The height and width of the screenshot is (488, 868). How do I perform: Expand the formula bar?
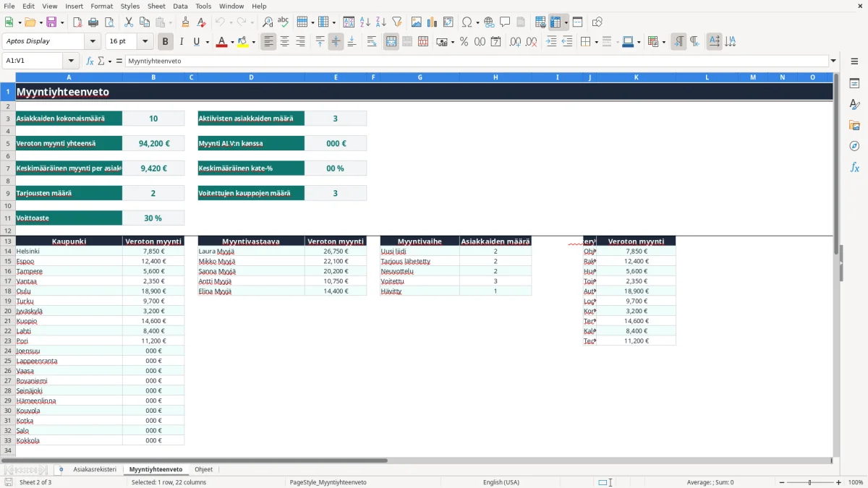tap(833, 61)
